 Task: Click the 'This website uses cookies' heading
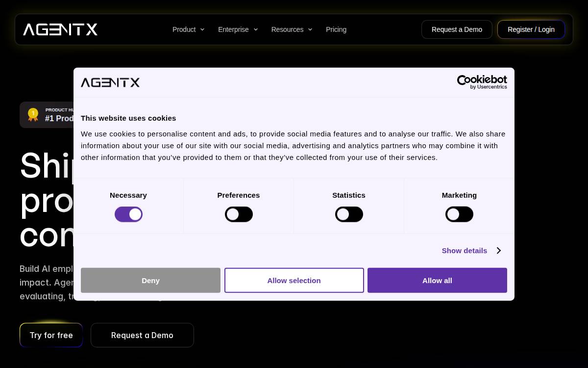tap(128, 118)
